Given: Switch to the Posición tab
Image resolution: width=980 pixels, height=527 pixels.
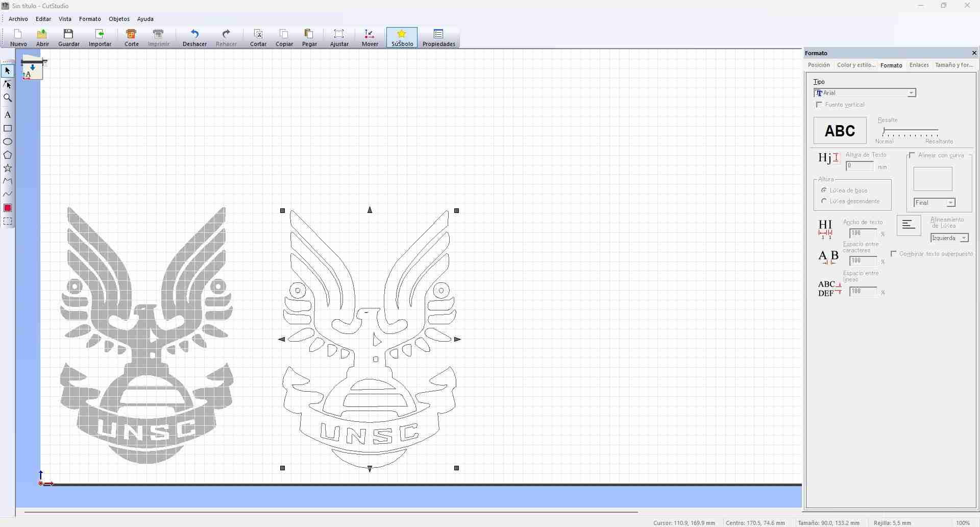Looking at the screenshot, I should (819, 65).
